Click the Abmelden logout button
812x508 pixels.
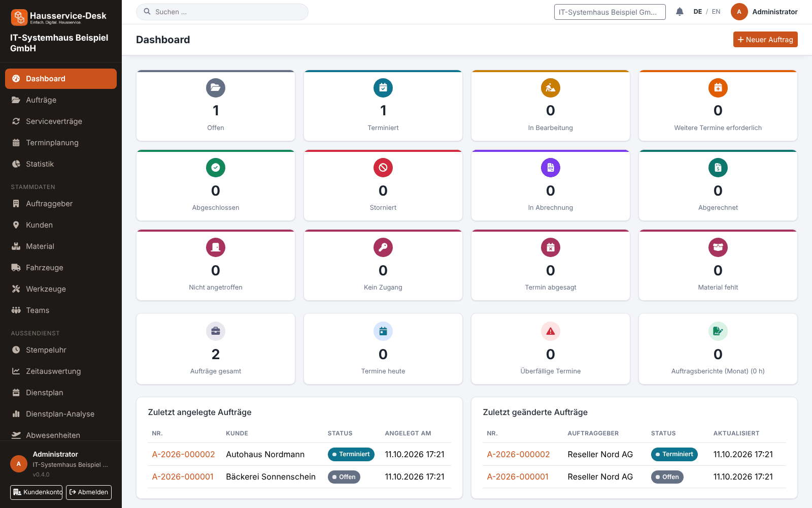point(89,492)
